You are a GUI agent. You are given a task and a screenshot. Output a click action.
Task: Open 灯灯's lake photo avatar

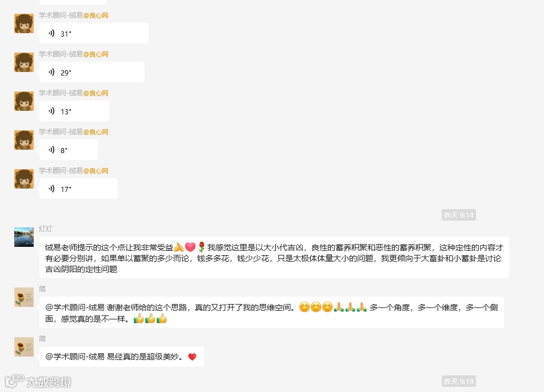(24, 237)
